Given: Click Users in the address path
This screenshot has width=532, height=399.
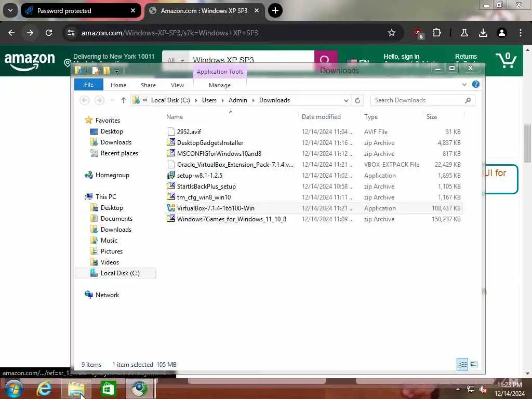Looking at the screenshot, I should pyautogui.click(x=209, y=100).
